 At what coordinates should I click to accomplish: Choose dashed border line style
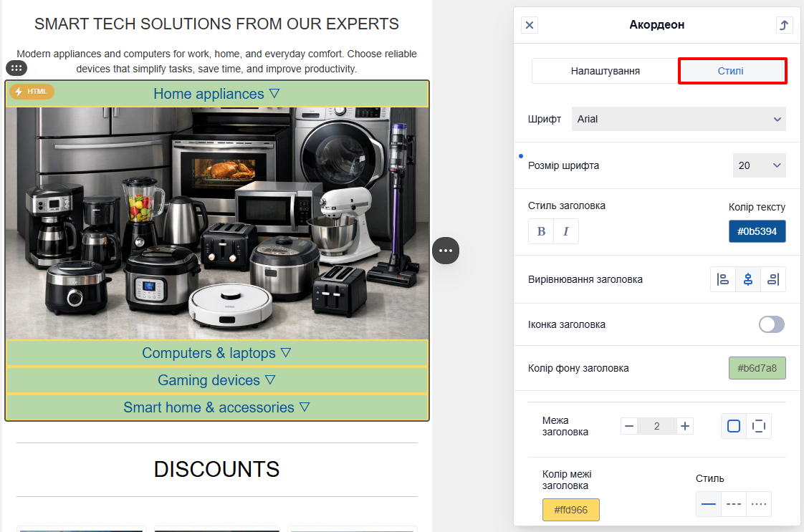[734, 504]
